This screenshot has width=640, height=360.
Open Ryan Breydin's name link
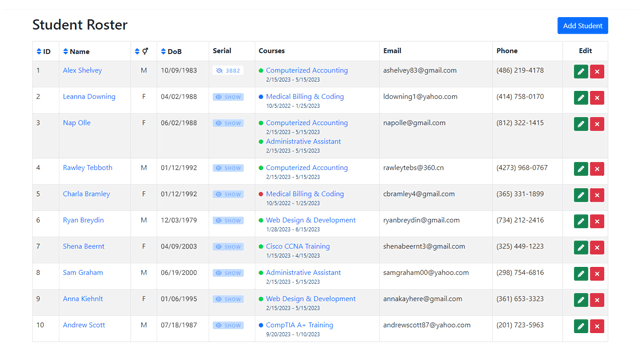(83, 220)
